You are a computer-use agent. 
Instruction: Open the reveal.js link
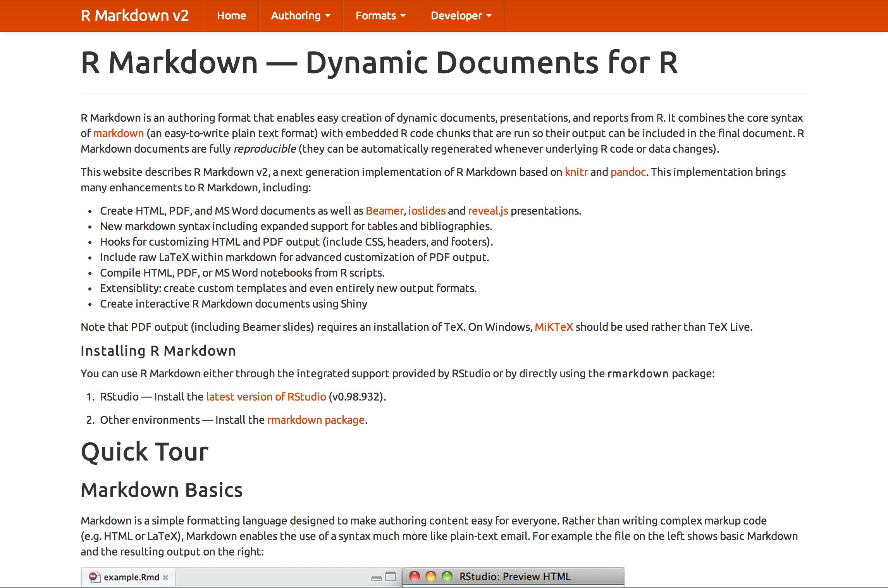pos(488,211)
